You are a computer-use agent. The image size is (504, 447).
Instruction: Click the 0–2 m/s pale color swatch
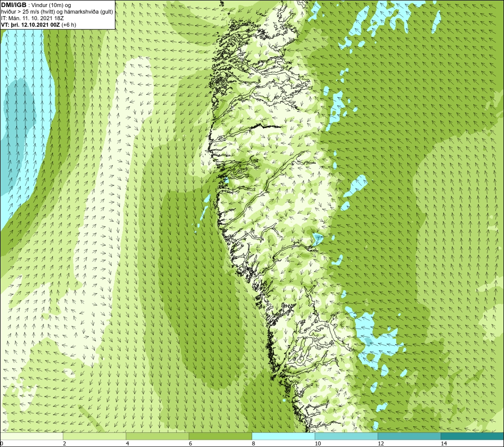coord(31,436)
